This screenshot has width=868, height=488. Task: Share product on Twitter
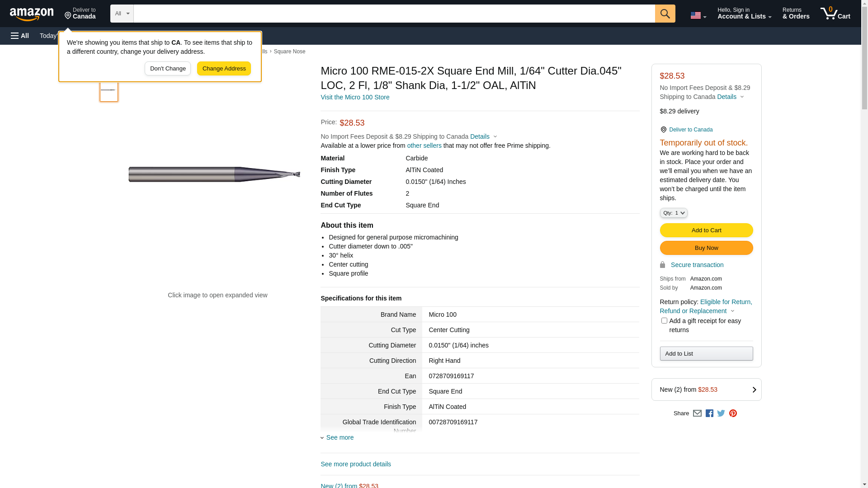click(x=721, y=413)
